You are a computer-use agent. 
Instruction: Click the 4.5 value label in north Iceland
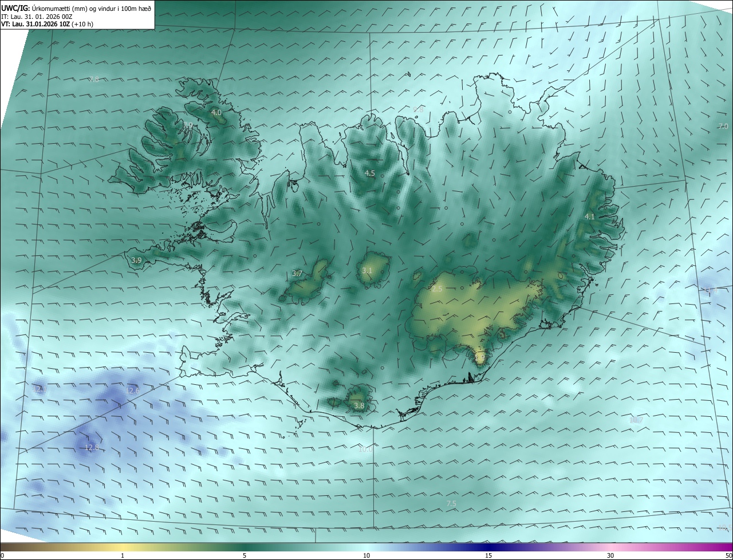tap(370, 173)
